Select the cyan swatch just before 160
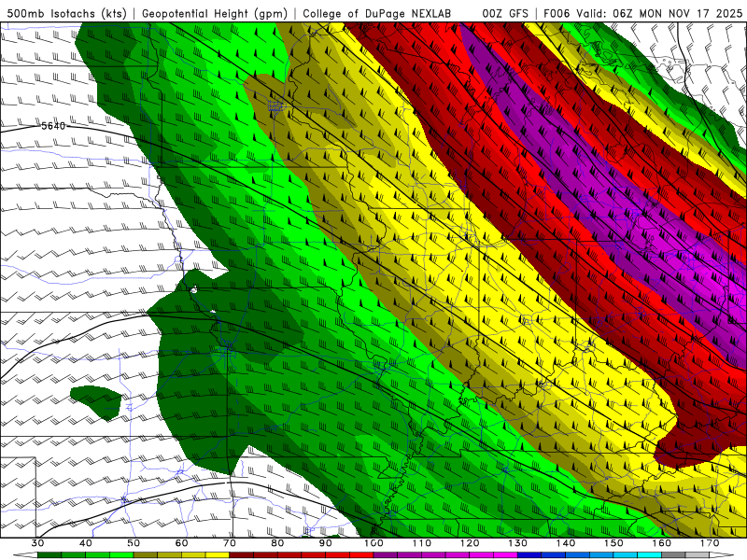 [649, 554]
